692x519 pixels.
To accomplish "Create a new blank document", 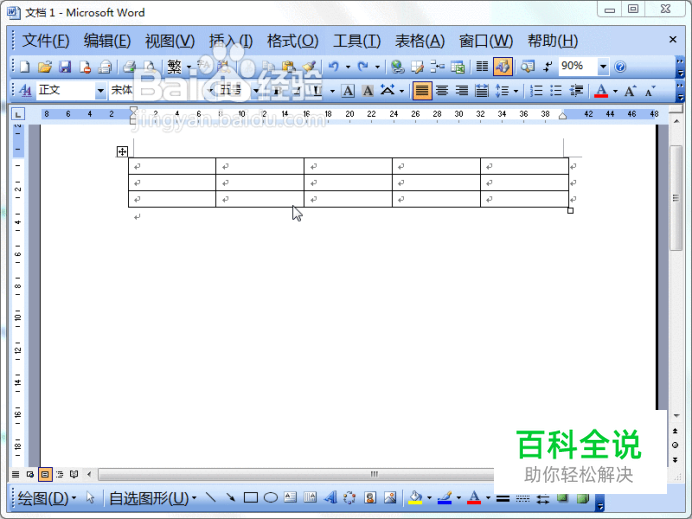I will click(x=25, y=67).
